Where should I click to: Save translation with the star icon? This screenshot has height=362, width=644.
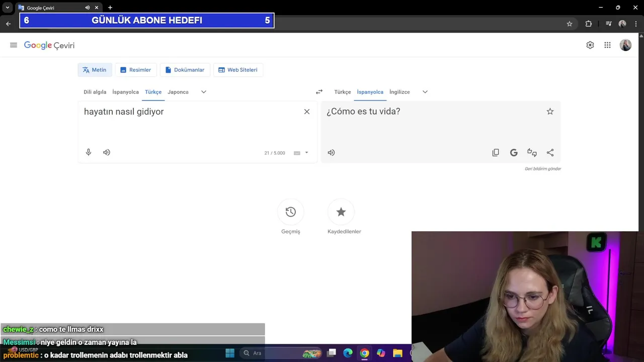(550, 112)
